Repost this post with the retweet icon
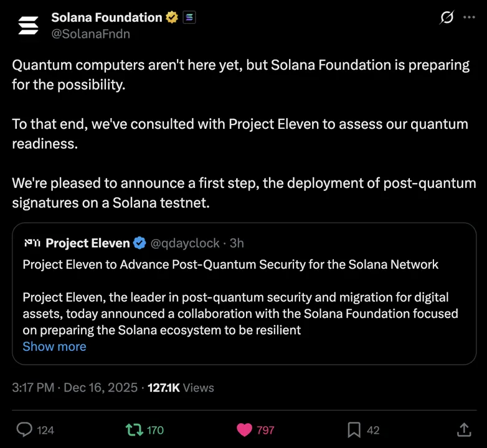The image size is (487, 448). coord(133,429)
